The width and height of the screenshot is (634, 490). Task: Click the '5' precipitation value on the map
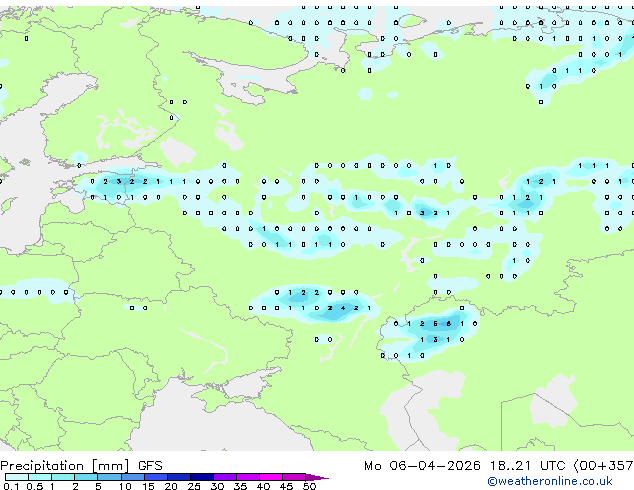435,324
